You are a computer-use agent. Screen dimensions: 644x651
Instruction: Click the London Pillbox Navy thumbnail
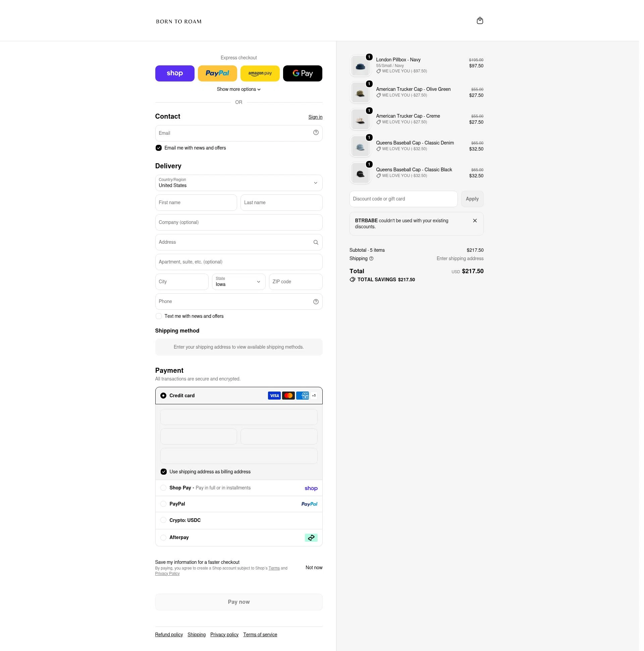(360, 66)
